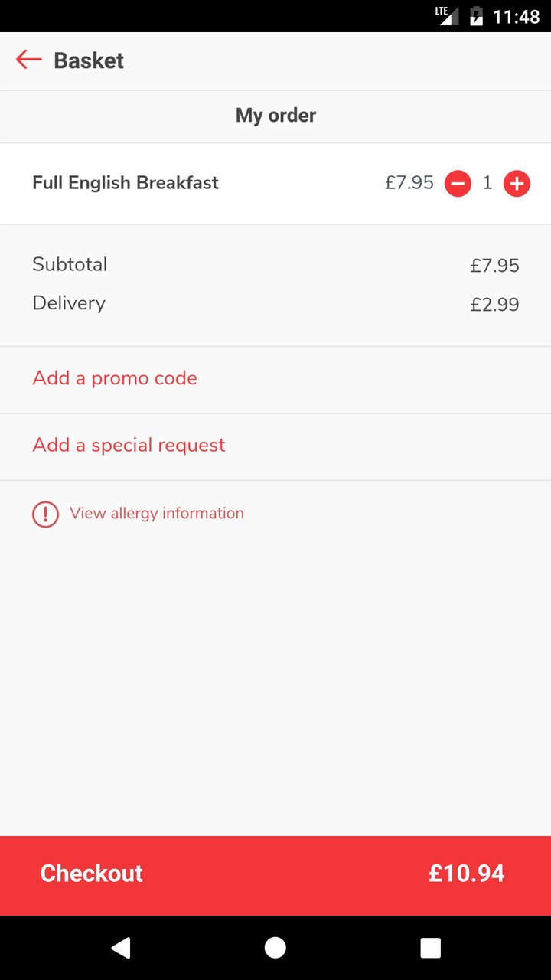This screenshot has width=551, height=980.
Task: Open the View allergy information link
Action: [x=157, y=513]
